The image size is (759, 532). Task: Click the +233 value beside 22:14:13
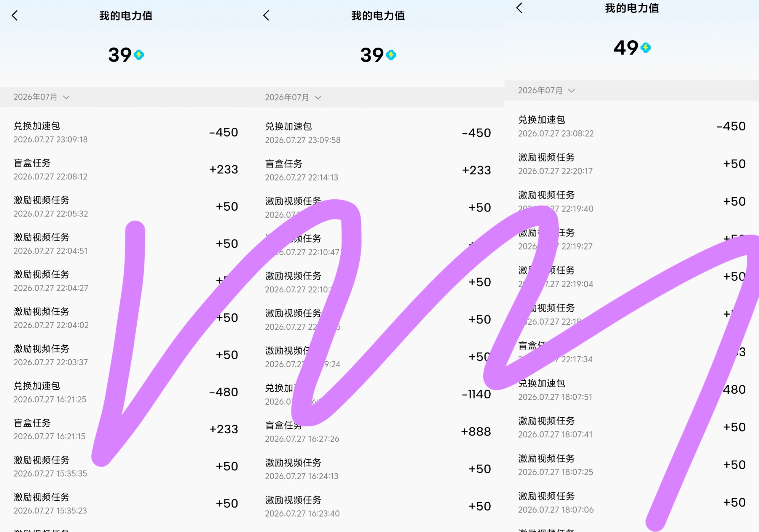476,170
